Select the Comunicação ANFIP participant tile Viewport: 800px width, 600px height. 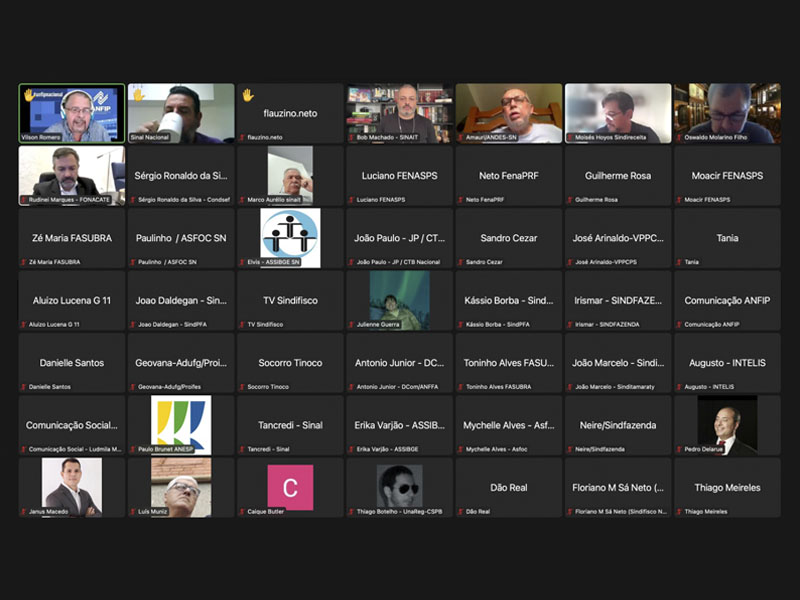pyautogui.click(x=727, y=300)
